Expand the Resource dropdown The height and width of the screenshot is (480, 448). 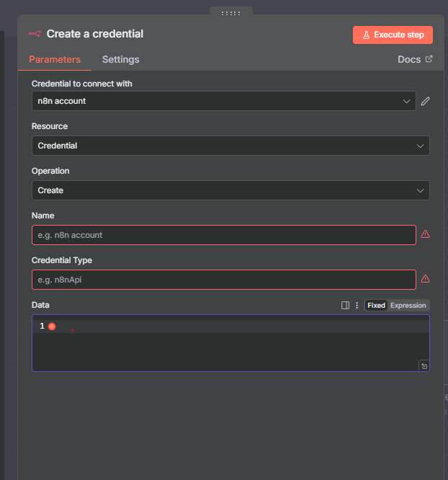[x=230, y=146]
